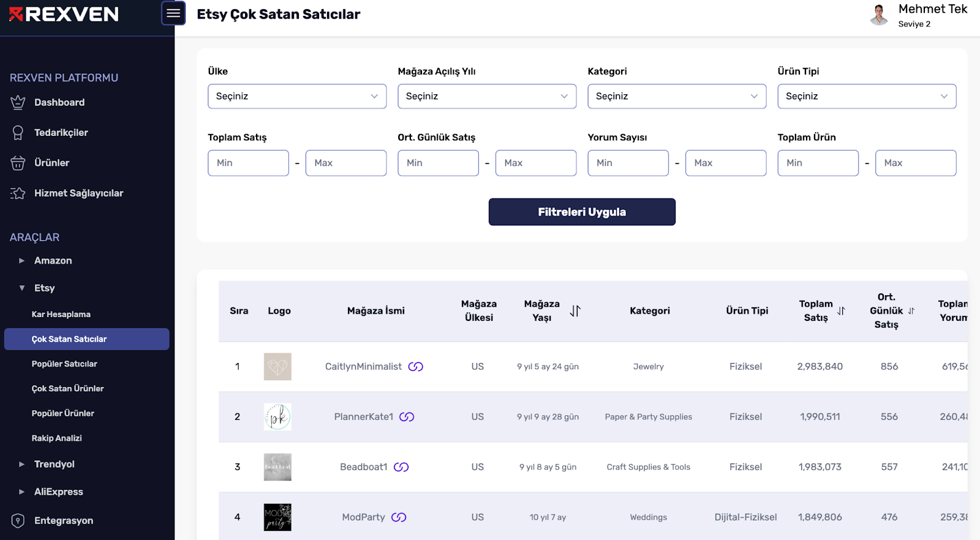The width and height of the screenshot is (980, 540).
Task: Open PlannerKate1 store link icon
Action: (407, 417)
